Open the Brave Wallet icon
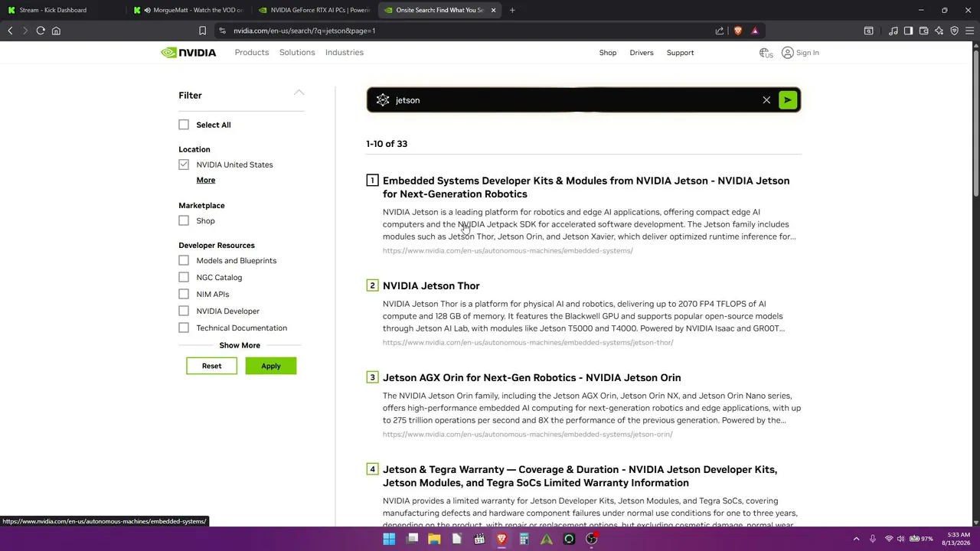980x551 pixels. pyautogui.click(x=923, y=31)
